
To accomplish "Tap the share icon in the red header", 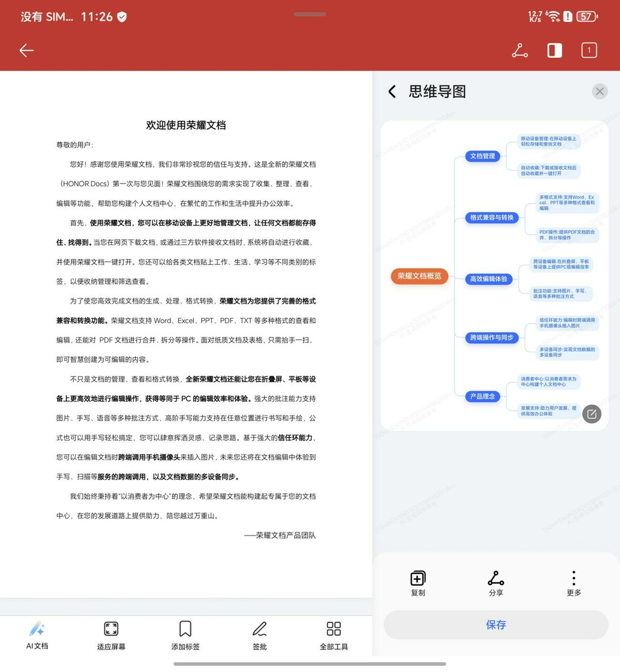I will [x=520, y=51].
